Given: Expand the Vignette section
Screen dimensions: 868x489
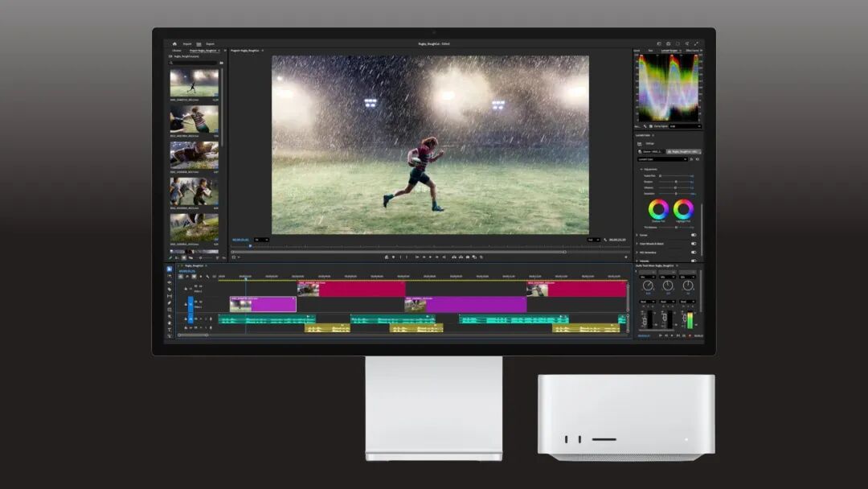Looking at the screenshot, I should coord(637,261).
